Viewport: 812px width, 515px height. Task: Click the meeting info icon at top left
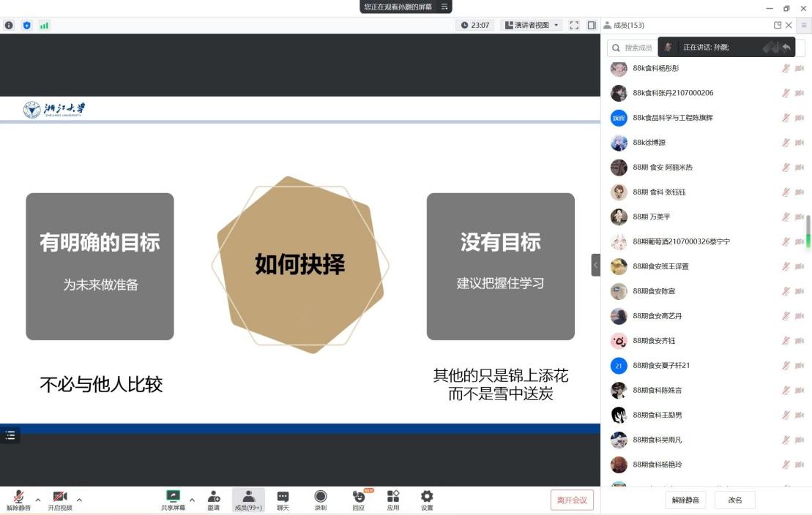[10, 25]
